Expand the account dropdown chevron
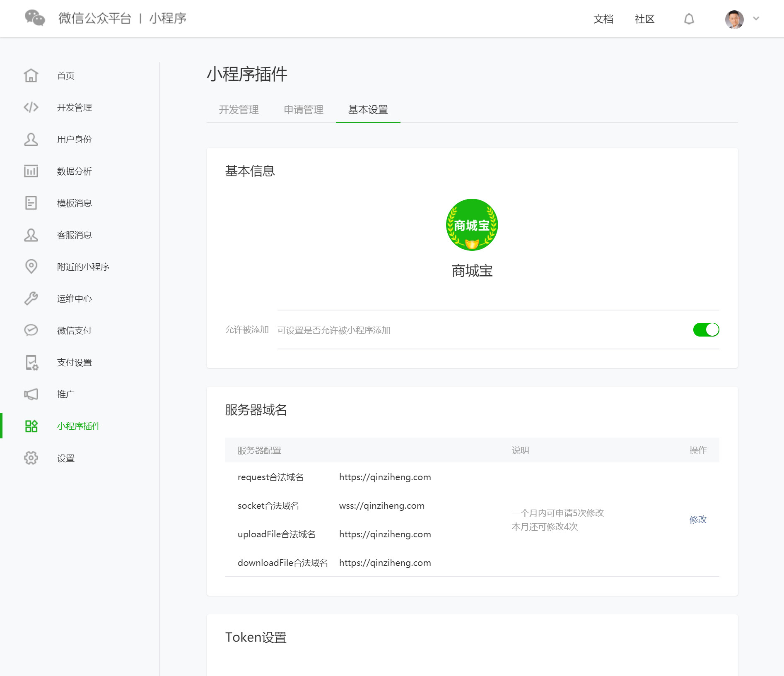The width and height of the screenshot is (784, 676). click(756, 19)
